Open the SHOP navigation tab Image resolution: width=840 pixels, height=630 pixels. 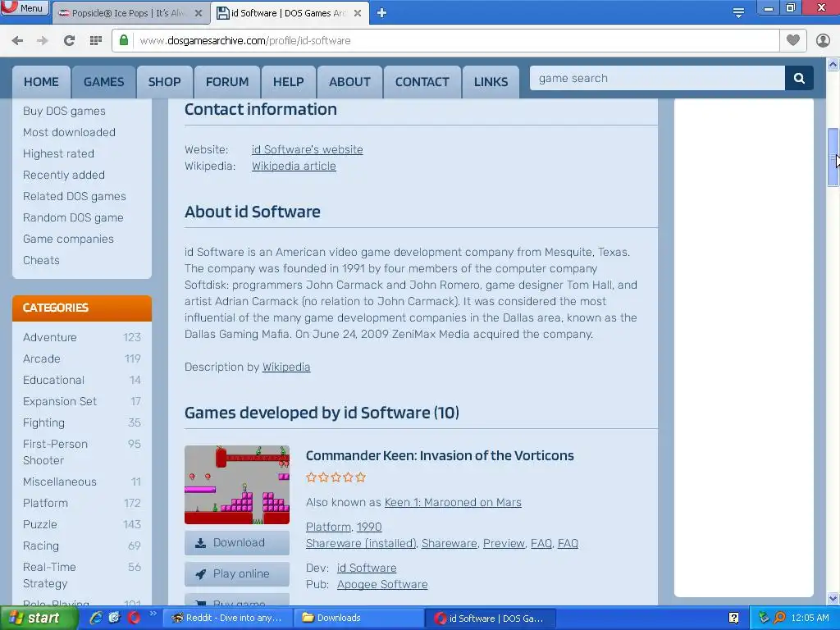(164, 82)
